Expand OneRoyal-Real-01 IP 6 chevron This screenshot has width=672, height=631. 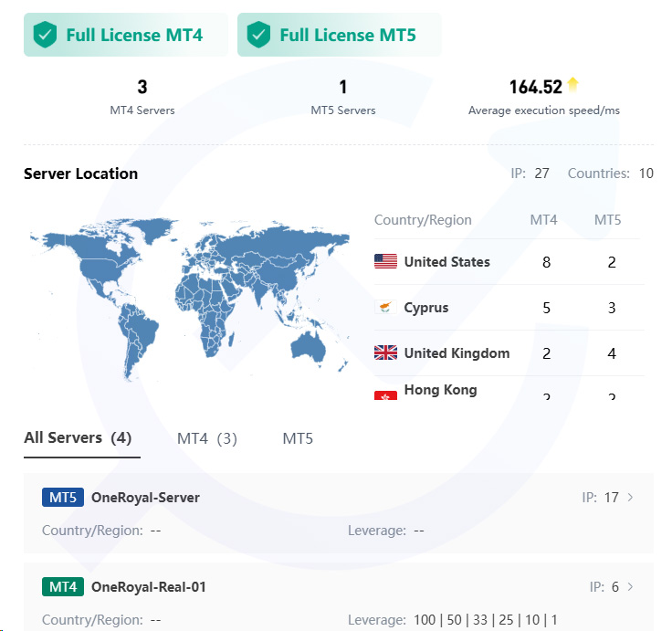(630, 587)
